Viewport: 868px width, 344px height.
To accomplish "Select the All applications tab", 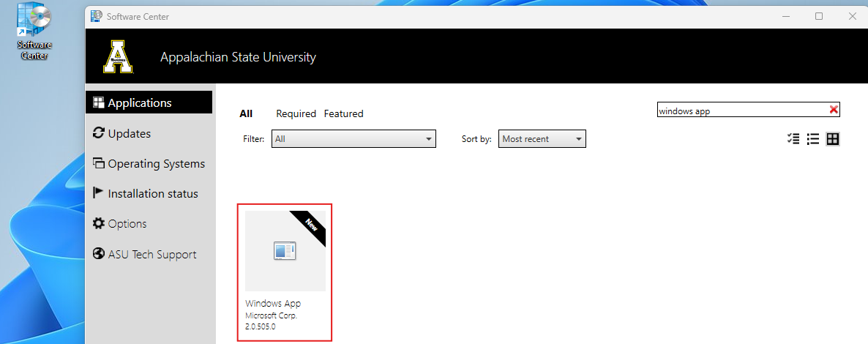I will coord(246,113).
